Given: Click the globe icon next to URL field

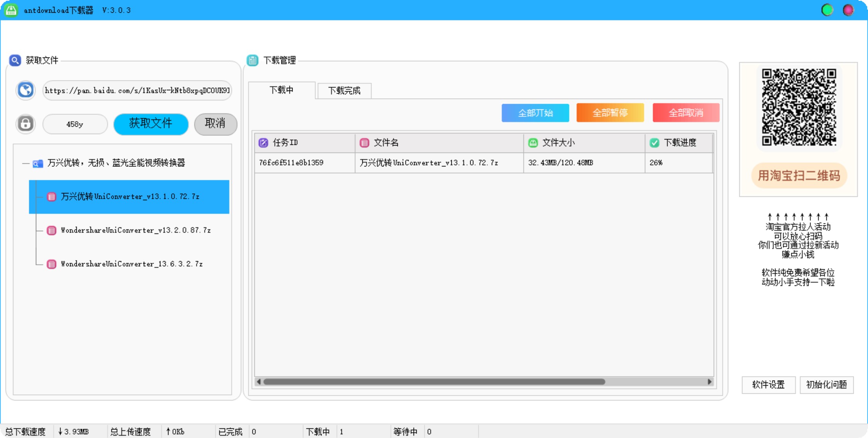Looking at the screenshot, I should point(26,91).
